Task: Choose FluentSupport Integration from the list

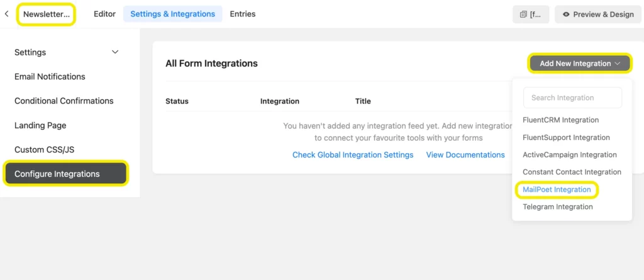Action: [566, 137]
